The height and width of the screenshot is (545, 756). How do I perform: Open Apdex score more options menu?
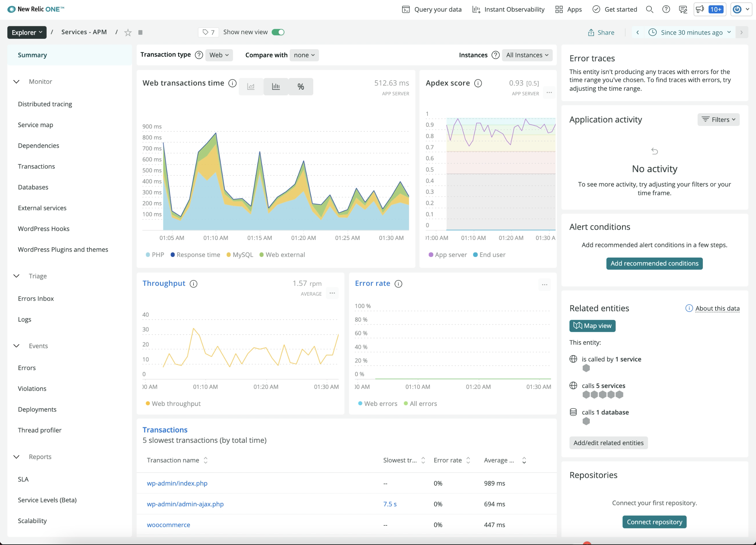point(549,93)
